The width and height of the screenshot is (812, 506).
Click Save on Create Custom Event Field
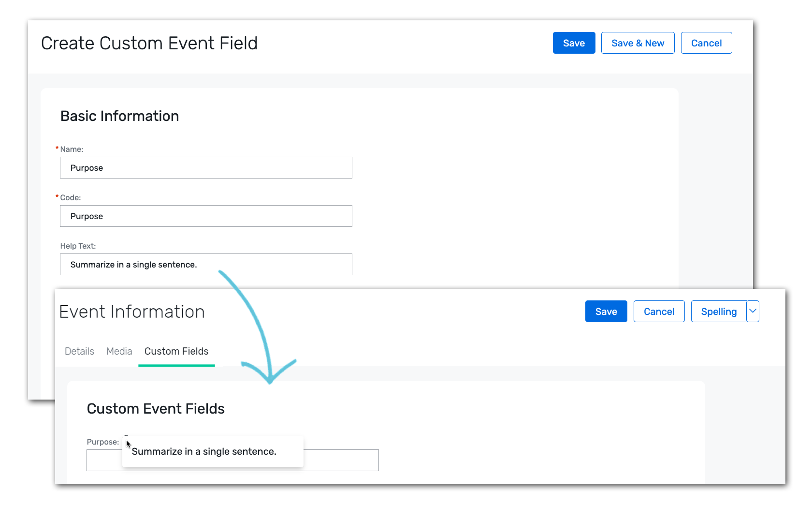(x=573, y=43)
